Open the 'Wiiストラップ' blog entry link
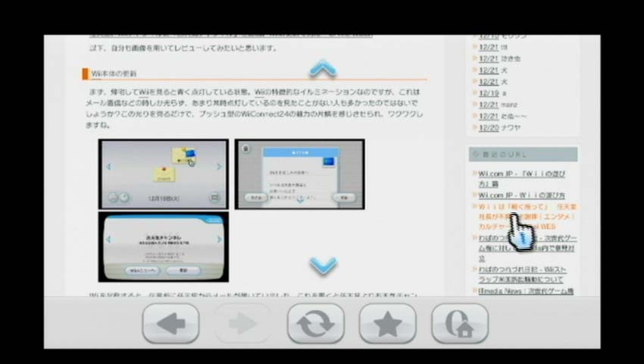The width and height of the screenshot is (644, 364). [523, 275]
